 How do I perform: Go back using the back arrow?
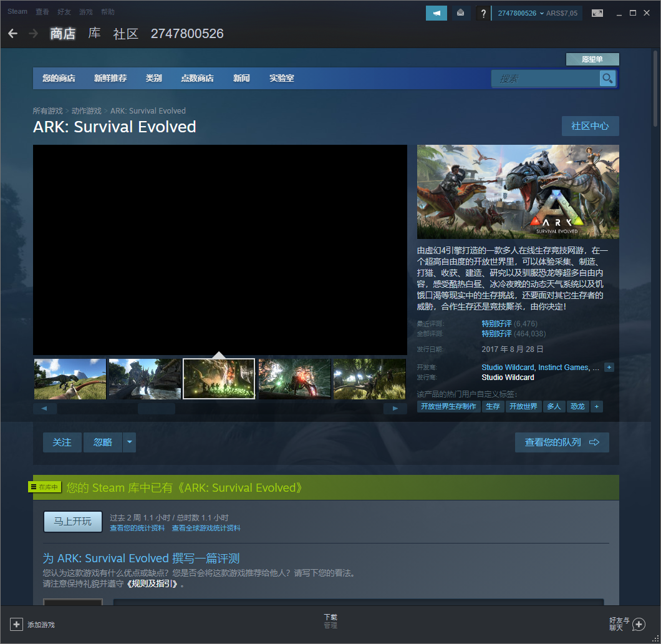[12, 34]
